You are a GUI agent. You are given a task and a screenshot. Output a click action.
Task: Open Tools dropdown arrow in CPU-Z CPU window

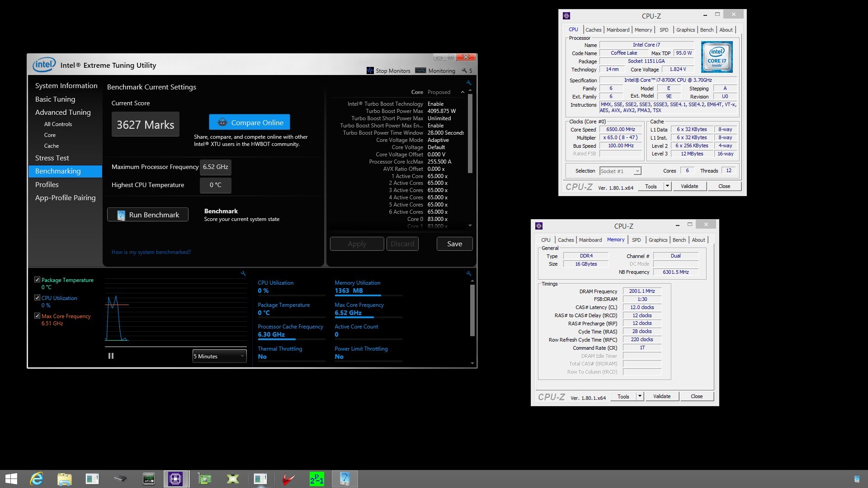(x=667, y=186)
